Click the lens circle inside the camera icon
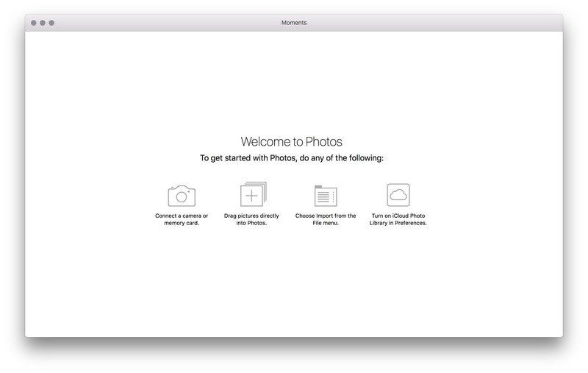The image size is (588, 373). 181,198
